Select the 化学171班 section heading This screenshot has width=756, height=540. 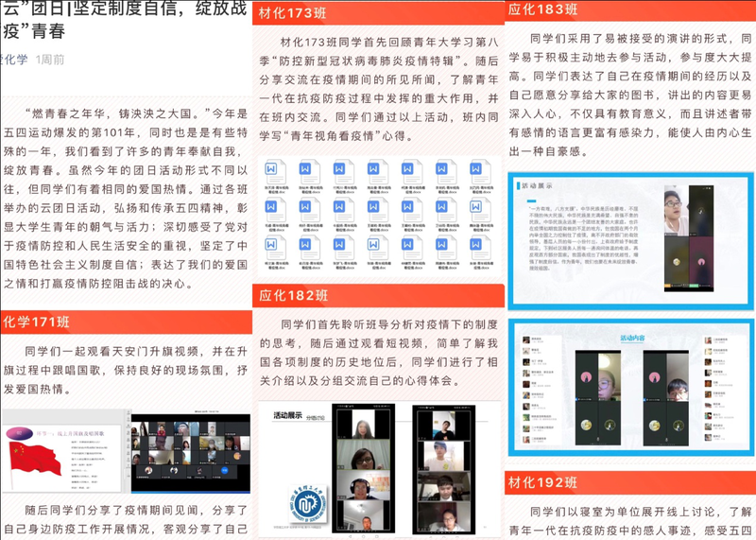click(x=44, y=322)
